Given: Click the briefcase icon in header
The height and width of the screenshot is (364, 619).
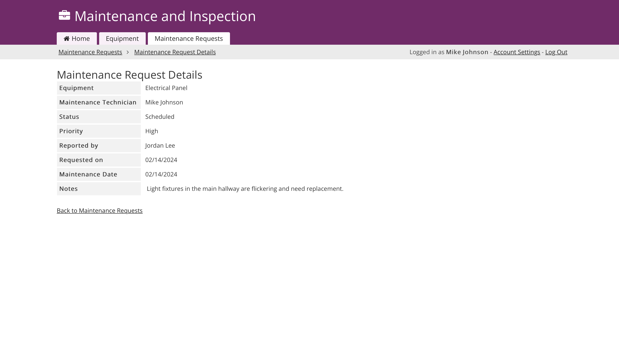Looking at the screenshot, I should 64,15.
